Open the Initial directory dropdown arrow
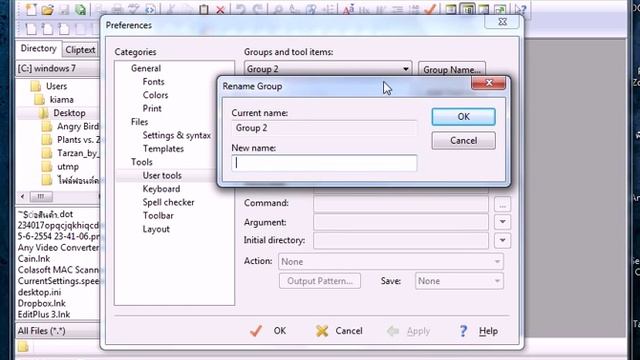The width and height of the screenshot is (640, 360). pos(502,240)
